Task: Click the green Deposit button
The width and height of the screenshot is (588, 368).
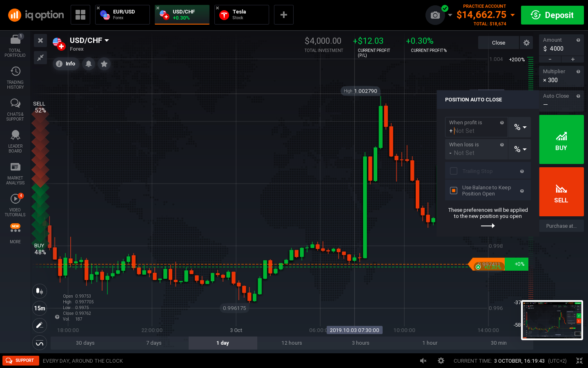Action: pyautogui.click(x=552, y=15)
